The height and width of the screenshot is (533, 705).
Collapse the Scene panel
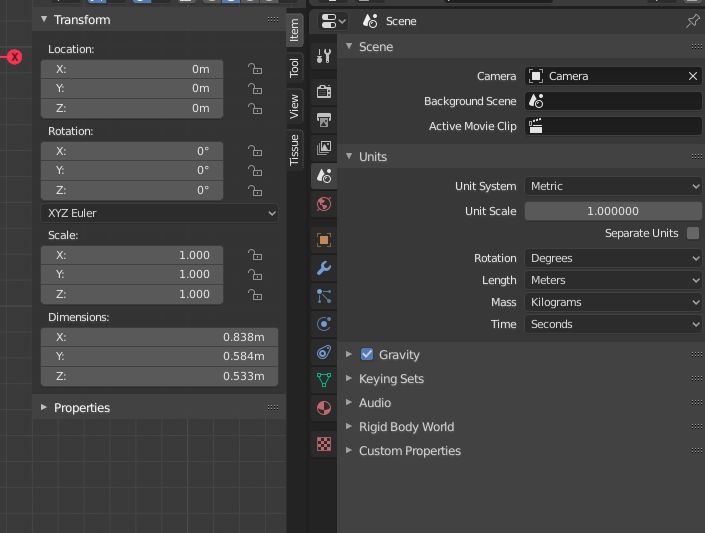349,46
